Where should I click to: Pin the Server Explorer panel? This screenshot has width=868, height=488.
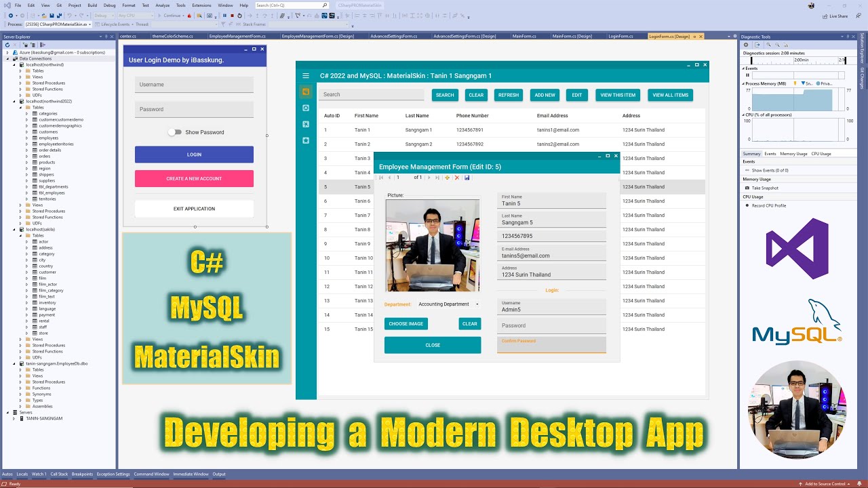click(x=106, y=37)
